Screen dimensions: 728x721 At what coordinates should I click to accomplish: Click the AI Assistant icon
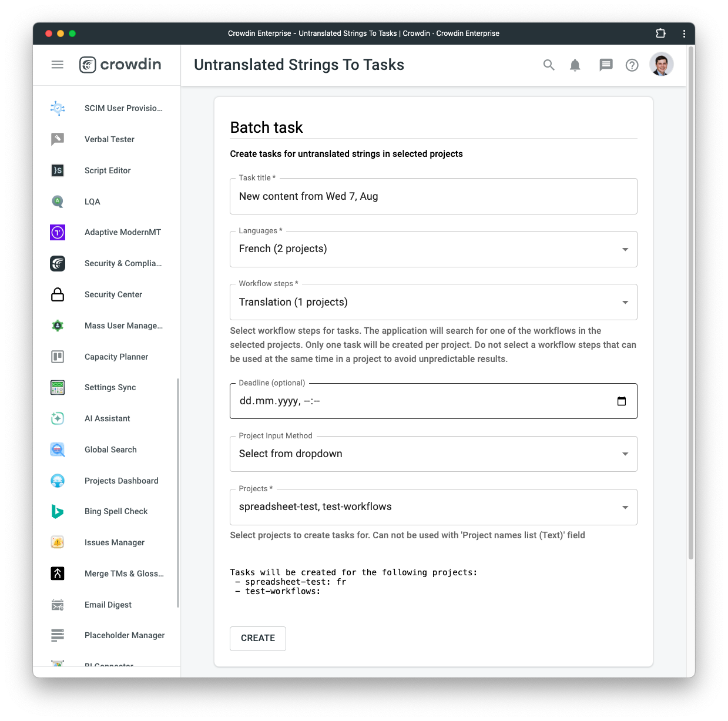pos(58,418)
